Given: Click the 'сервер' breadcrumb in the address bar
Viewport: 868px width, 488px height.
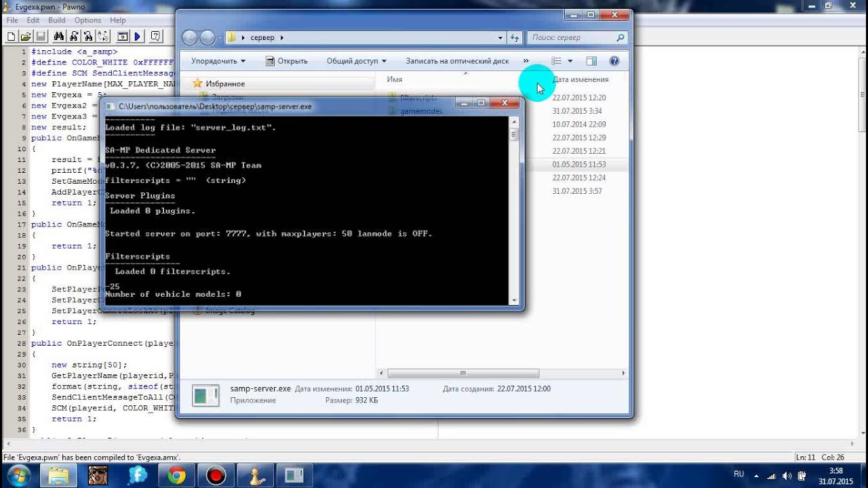Looking at the screenshot, I should pyautogui.click(x=262, y=38).
